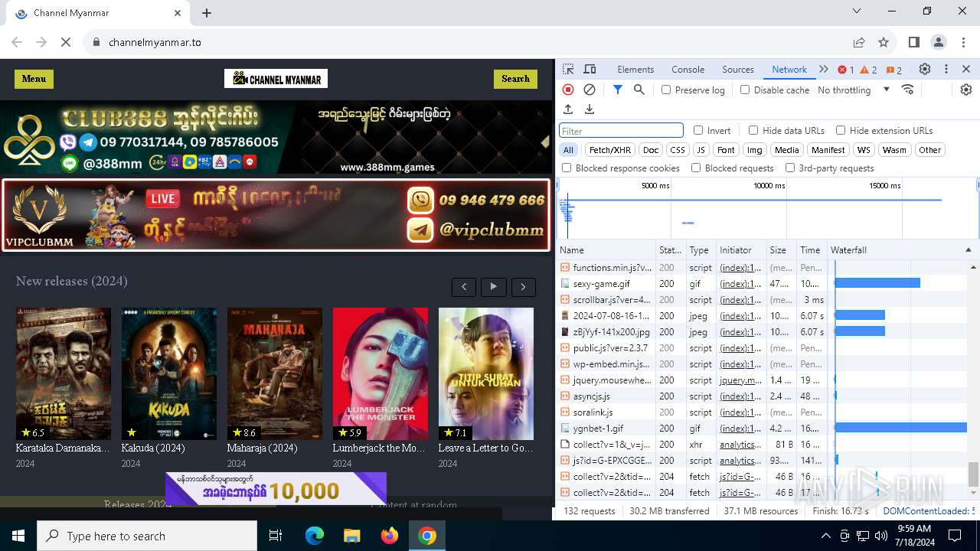Sort by the Waterfall column arrow
980x551 pixels.
pos(968,250)
